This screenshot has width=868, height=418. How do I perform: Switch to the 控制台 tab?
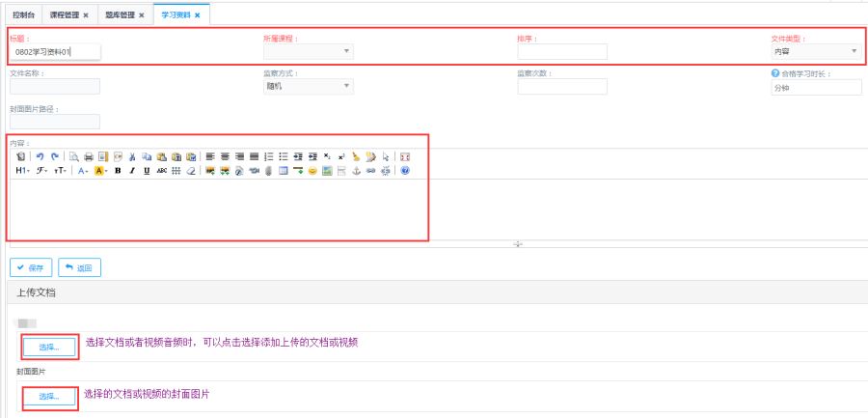[24, 15]
